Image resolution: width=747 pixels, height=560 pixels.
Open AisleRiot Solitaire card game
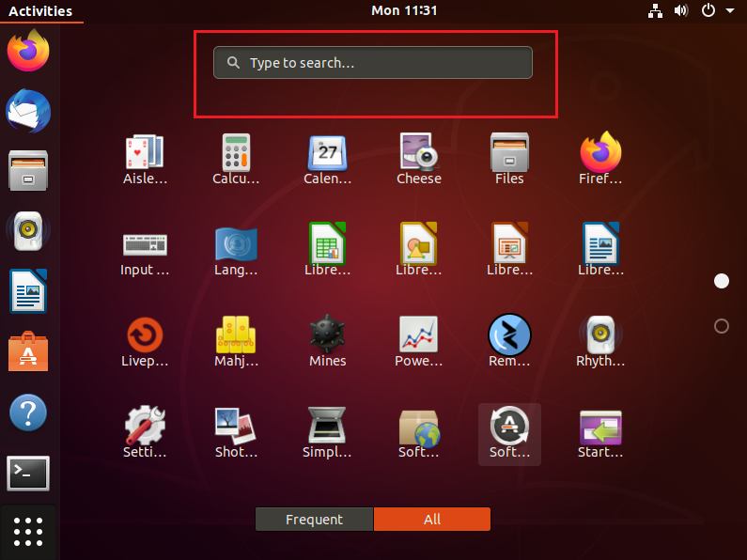click(x=145, y=157)
